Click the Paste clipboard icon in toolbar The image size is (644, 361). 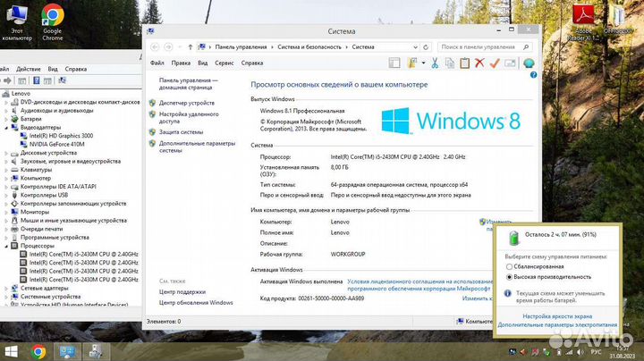(x=464, y=63)
